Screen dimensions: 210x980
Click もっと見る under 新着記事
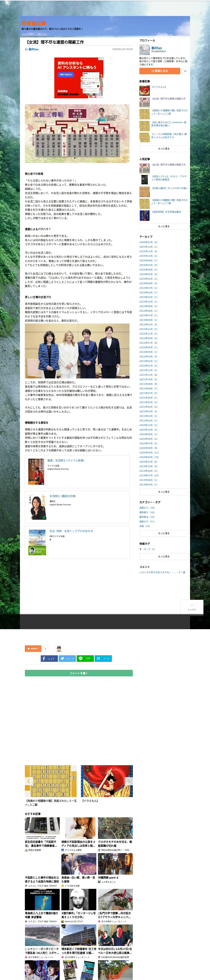click(x=164, y=149)
